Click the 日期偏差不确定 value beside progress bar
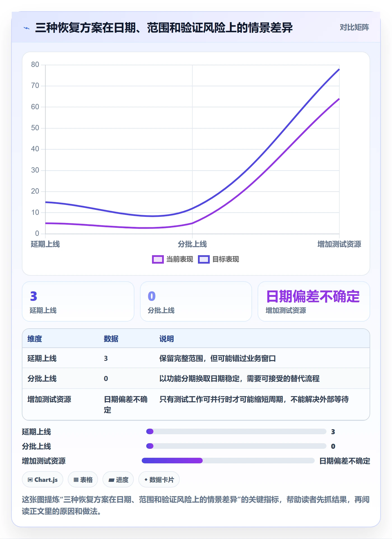 coord(345,461)
